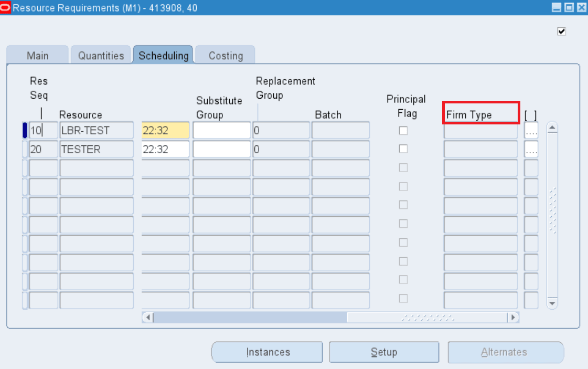Open the descriptive flexfield bracket next to Firm Type
The width and height of the screenshot is (588, 369).
tap(531, 115)
